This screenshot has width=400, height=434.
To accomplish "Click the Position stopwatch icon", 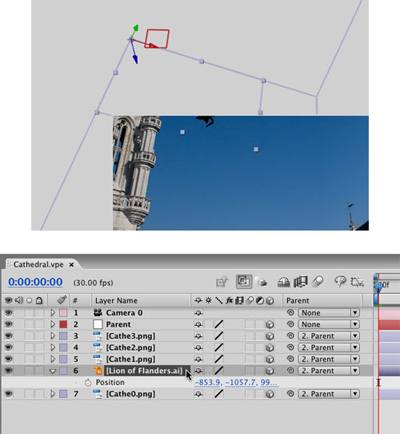I will pos(88,382).
